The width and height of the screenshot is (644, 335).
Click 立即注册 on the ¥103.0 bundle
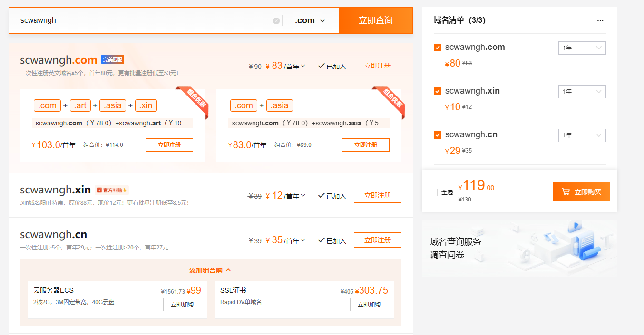click(169, 145)
